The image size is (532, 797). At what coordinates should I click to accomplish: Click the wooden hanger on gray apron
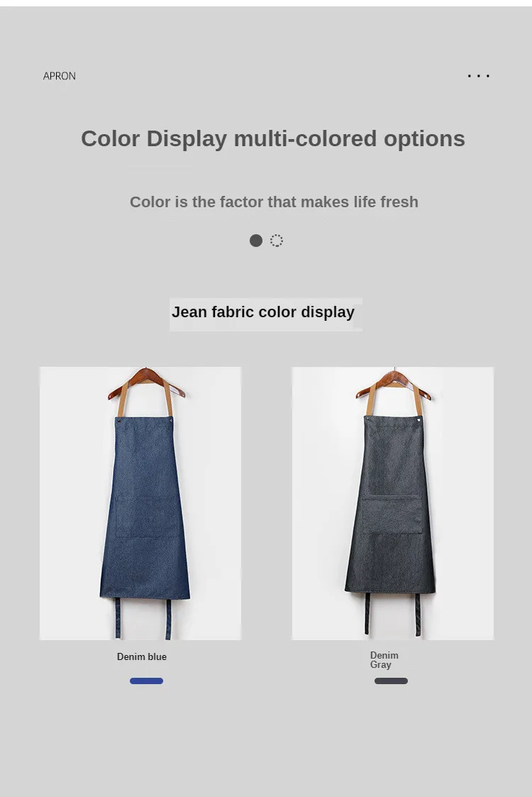394,384
